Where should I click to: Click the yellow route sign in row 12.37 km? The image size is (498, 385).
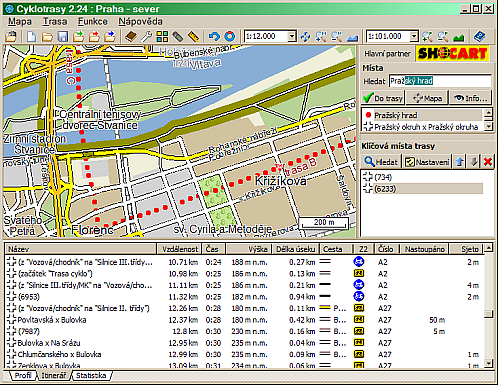point(359,320)
